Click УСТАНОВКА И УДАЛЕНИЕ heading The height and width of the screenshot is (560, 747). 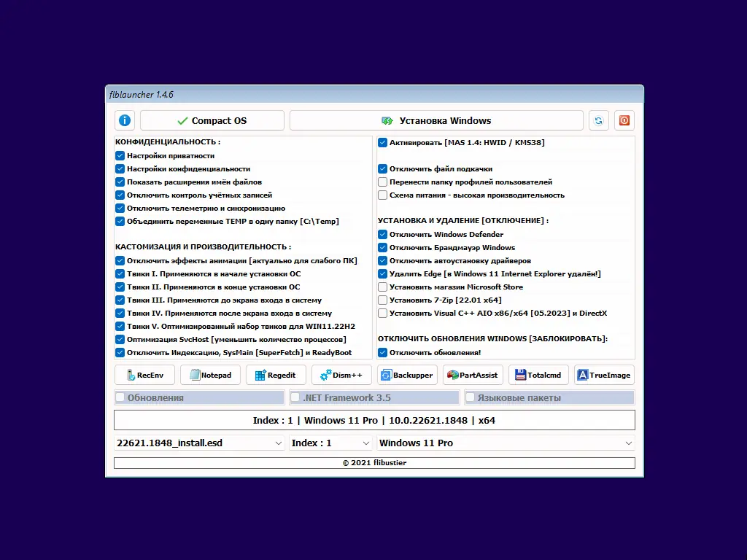(x=463, y=220)
